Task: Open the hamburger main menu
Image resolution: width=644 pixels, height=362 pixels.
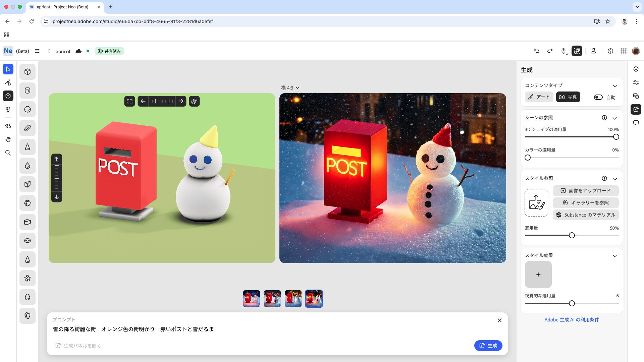Action: [37, 51]
